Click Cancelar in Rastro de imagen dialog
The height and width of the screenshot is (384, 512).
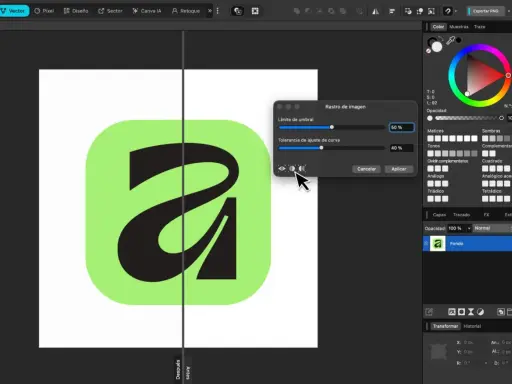[366, 169]
